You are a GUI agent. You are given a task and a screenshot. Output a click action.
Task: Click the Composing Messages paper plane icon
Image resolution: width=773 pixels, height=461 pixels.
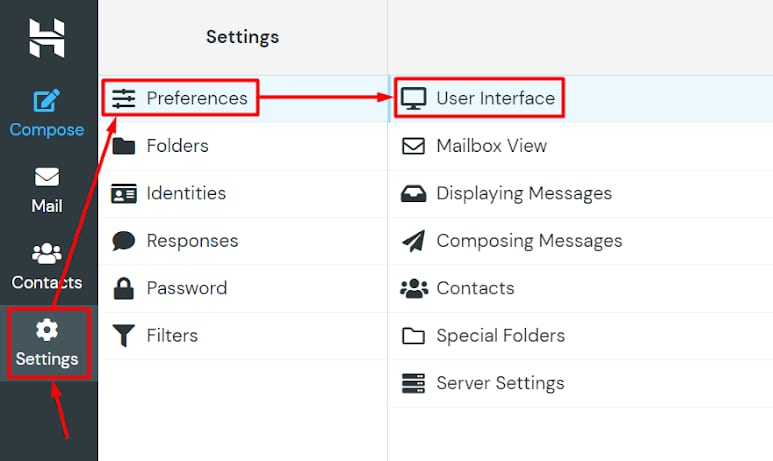point(413,241)
